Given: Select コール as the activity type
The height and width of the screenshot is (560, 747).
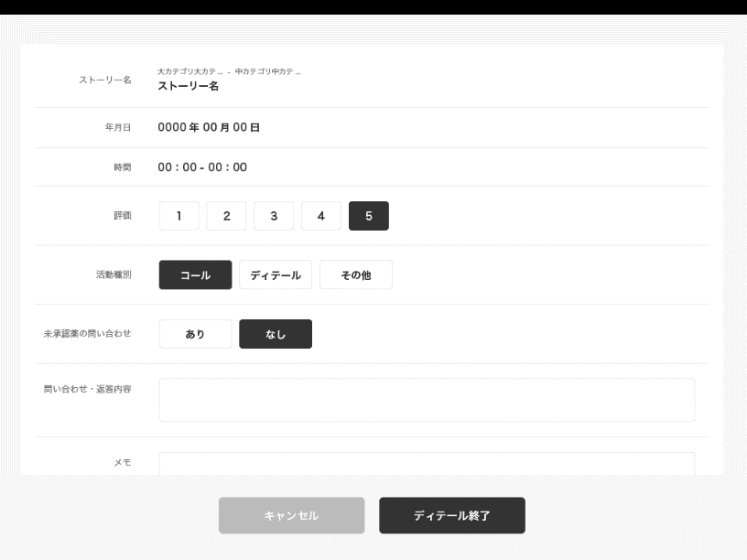Looking at the screenshot, I should pyautogui.click(x=195, y=275).
